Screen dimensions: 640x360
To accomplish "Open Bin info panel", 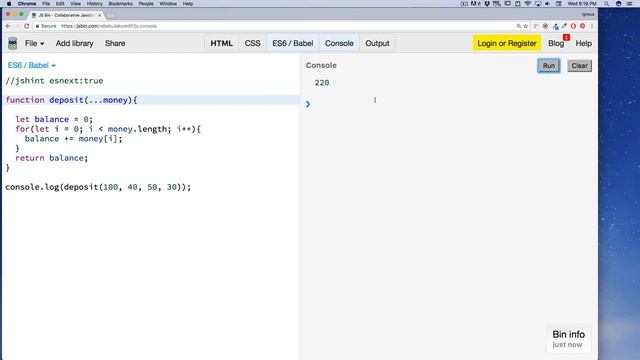I will 569,338.
